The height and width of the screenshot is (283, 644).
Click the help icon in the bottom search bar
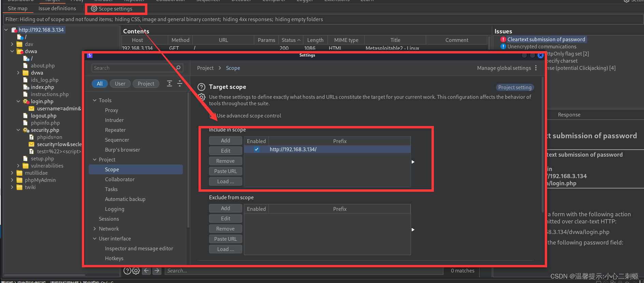(x=127, y=271)
